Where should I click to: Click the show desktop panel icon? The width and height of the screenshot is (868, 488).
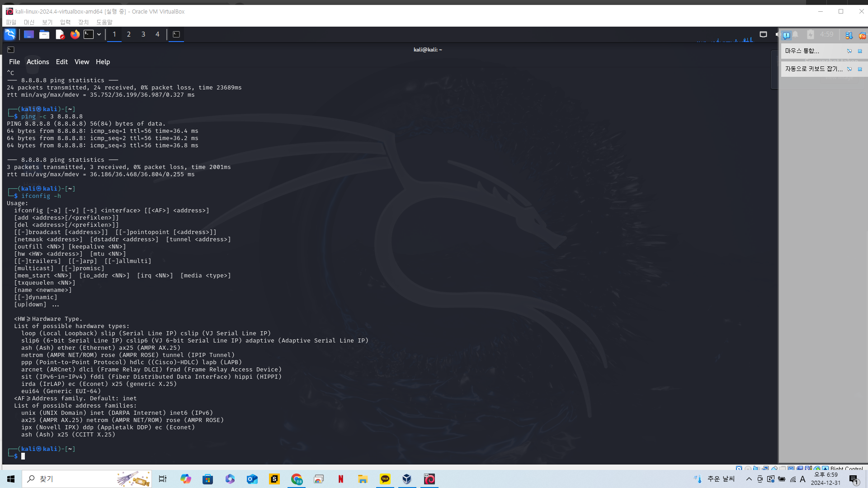(x=29, y=34)
